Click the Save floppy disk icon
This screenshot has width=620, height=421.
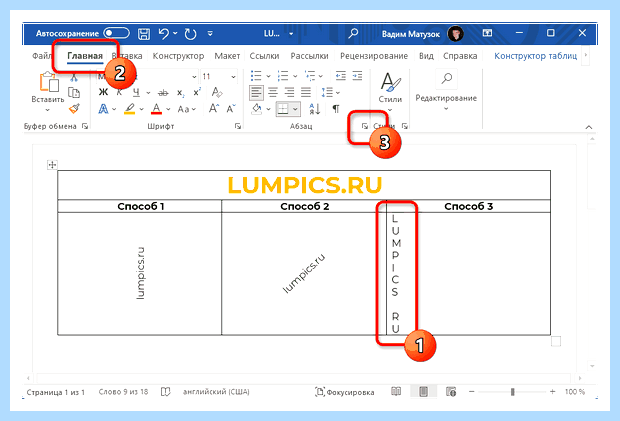tap(144, 34)
